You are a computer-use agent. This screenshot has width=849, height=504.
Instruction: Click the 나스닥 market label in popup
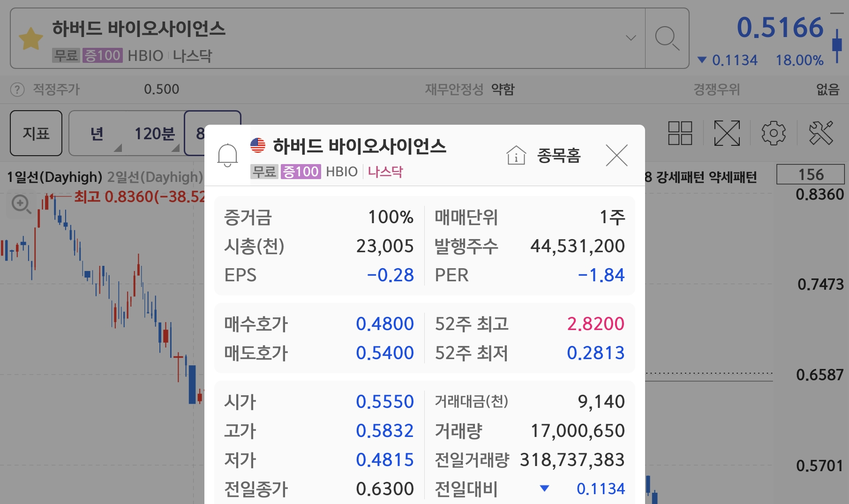(385, 172)
